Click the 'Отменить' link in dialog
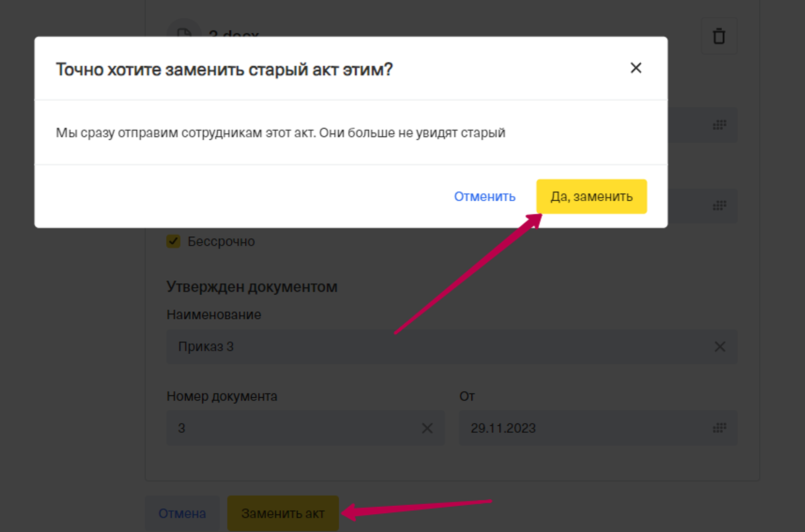This screenshot has width=805, height=532. (x=484, y=197)
